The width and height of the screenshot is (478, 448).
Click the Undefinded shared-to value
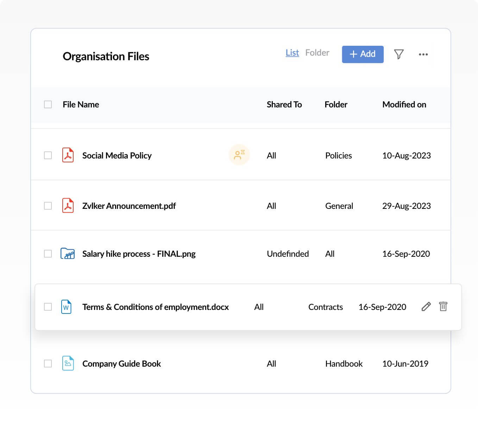(x=288, y=254)
